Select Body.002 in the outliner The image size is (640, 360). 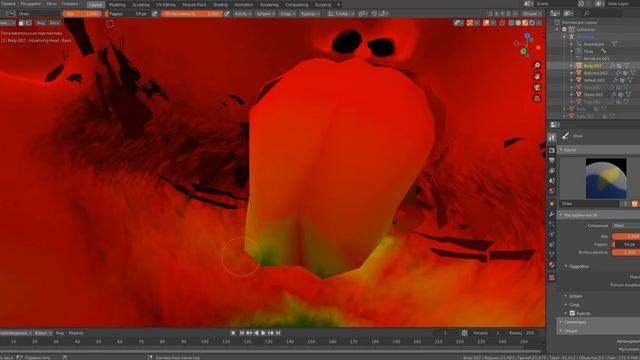point(592,66)
